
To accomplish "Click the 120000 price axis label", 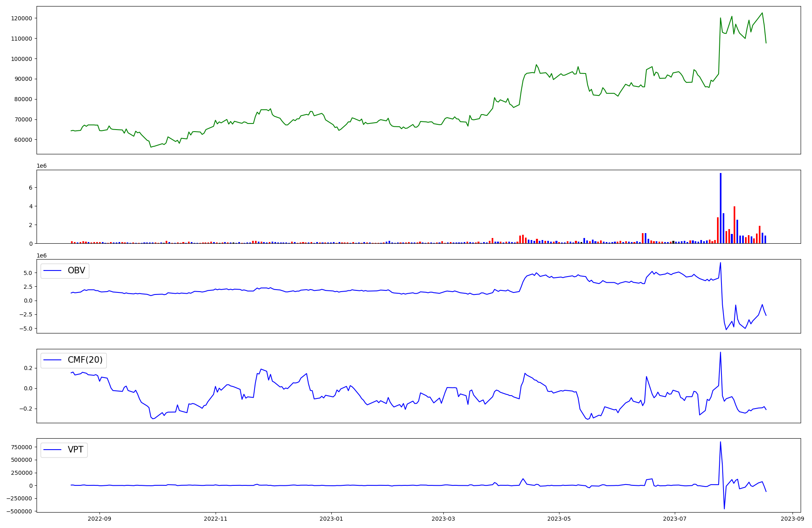I will coord(21,18).
